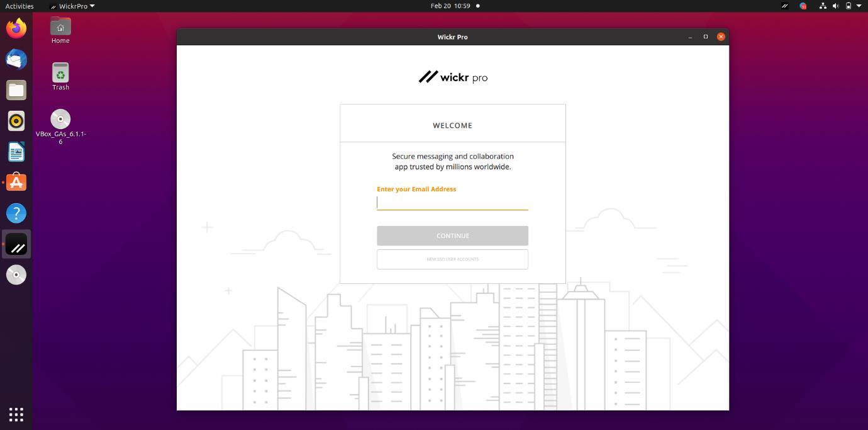Select the Wickr Pro dock icon
This screenshot has height=430, width=868.
[16, 244]
